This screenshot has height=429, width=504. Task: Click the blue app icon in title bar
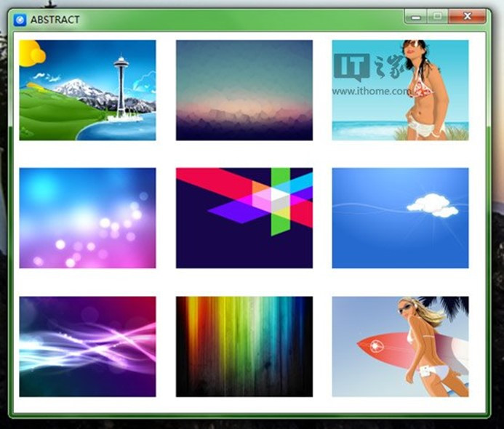20,20
